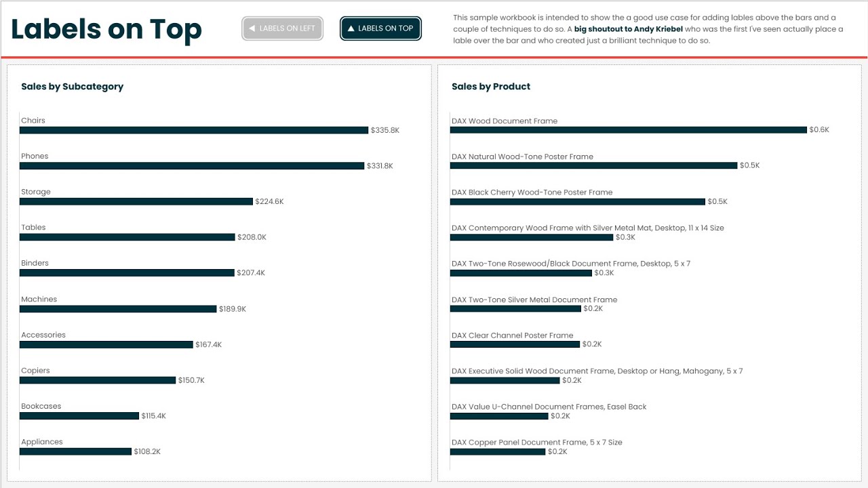The width and height of the screenshot is (868, 488).
Task: Select the Tables bar showing $208.0K
Action: coord(127,237)
